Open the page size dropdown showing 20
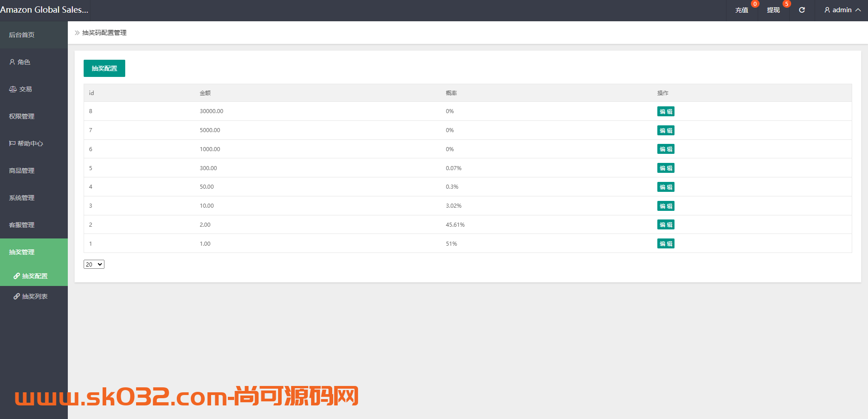 (x=94, y=264)
